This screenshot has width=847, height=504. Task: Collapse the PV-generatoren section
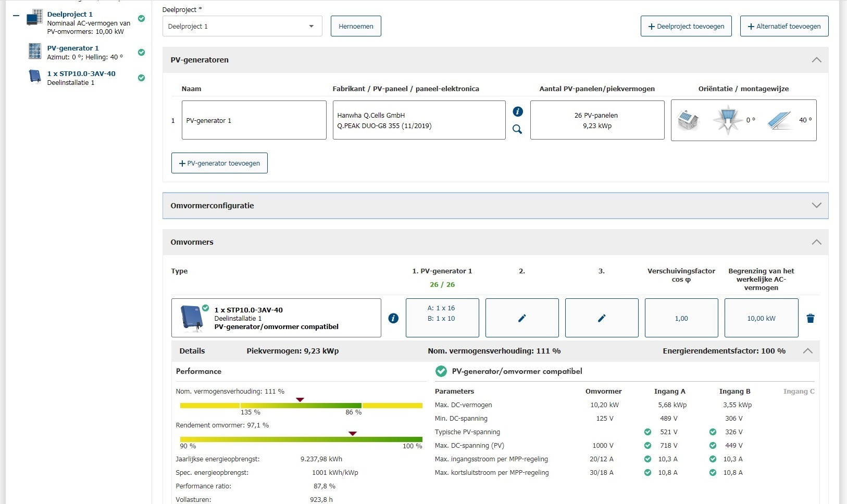(x=816, y=60)
